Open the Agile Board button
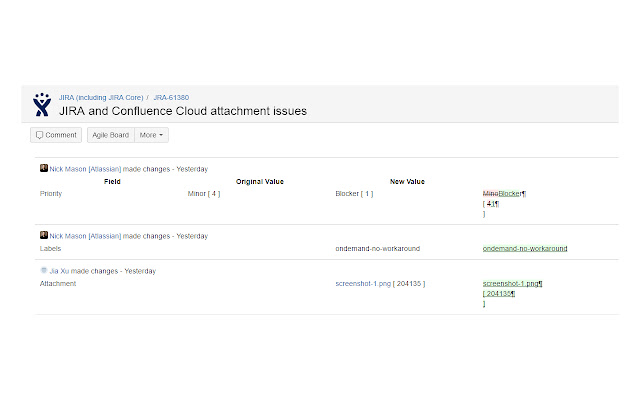Screen dimensions: 640x400 point(111,135)
